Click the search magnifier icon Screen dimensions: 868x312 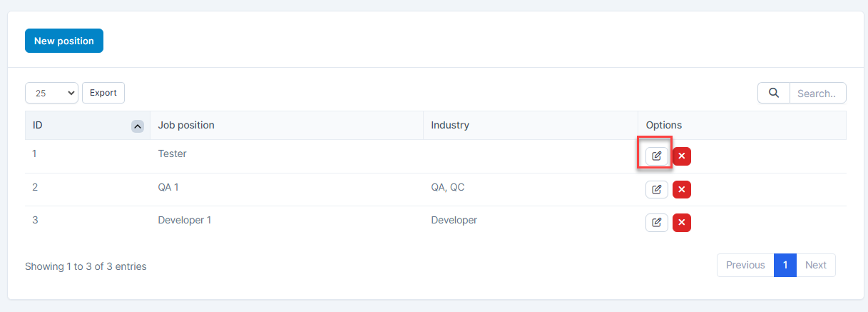pyautogui.click(x=773, y=93)
